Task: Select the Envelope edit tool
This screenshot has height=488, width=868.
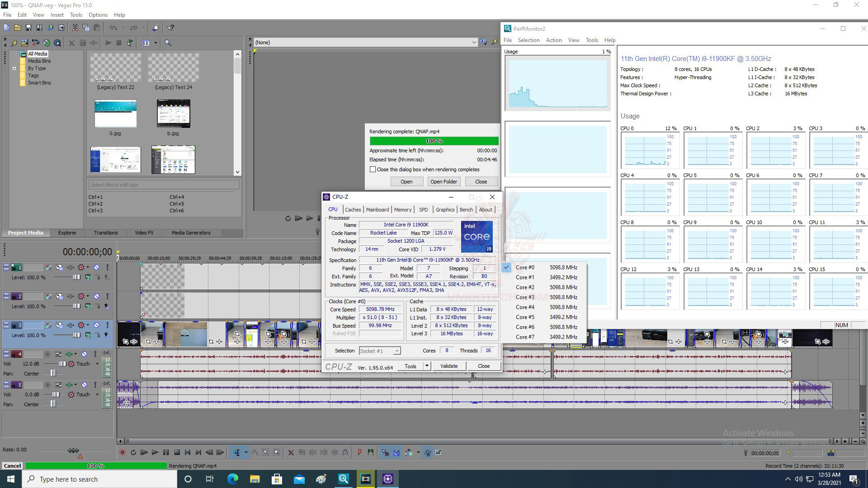Action: coord(255,452)
